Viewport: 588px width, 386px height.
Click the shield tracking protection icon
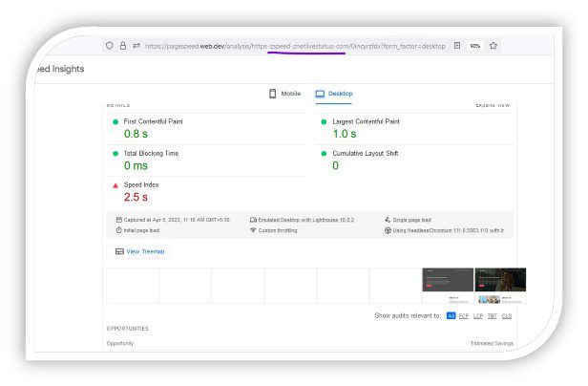click(110, 46)
